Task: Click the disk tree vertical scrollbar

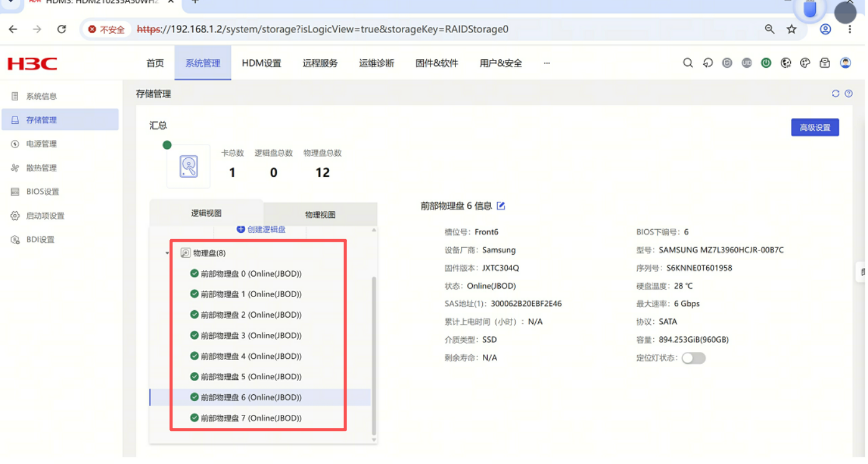Action: [x=374, y=356]
